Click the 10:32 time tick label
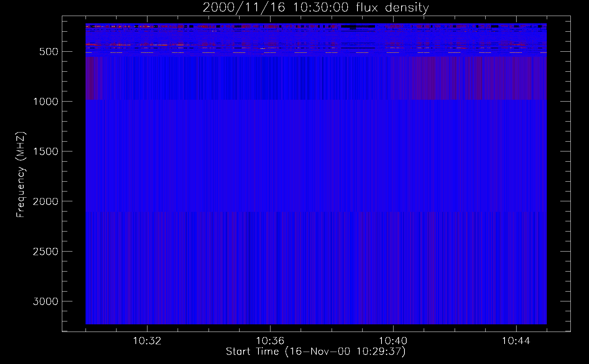The width and height of the screenshot is (589, 364). pyautogui.click(x=147, y=341)
